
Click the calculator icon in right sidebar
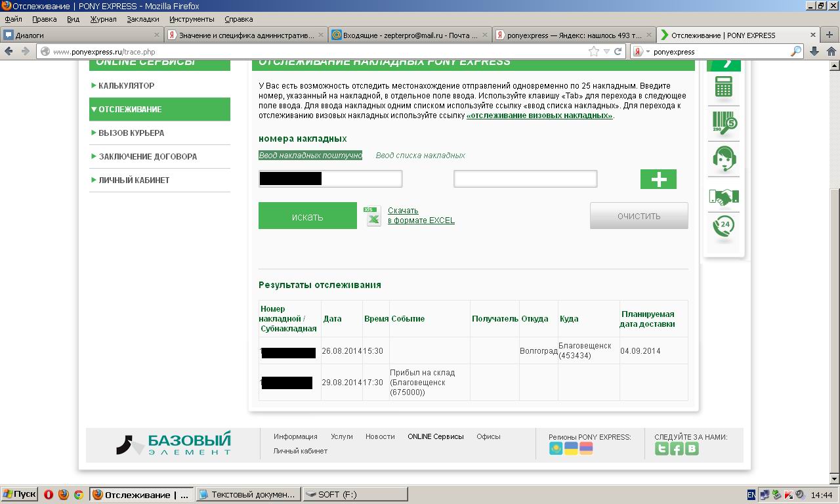723,87
